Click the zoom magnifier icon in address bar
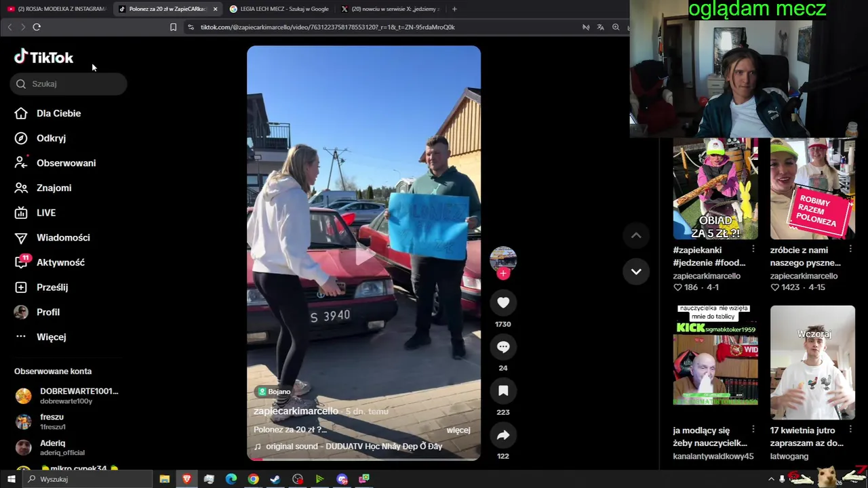The height and width of the screenshot is (488, 868). pyautogui.click(x=616, y=27)
